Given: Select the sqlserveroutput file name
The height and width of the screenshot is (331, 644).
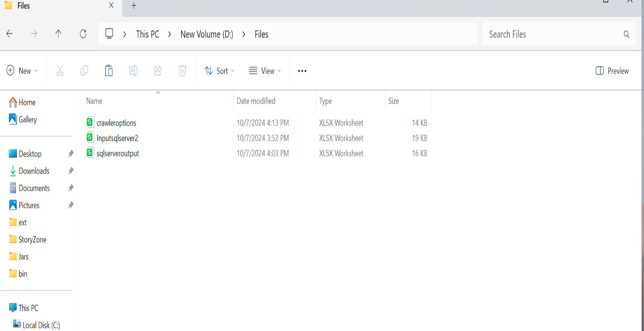Looking at the screenshot, I should pyautogui.click(x=118, y=153).
